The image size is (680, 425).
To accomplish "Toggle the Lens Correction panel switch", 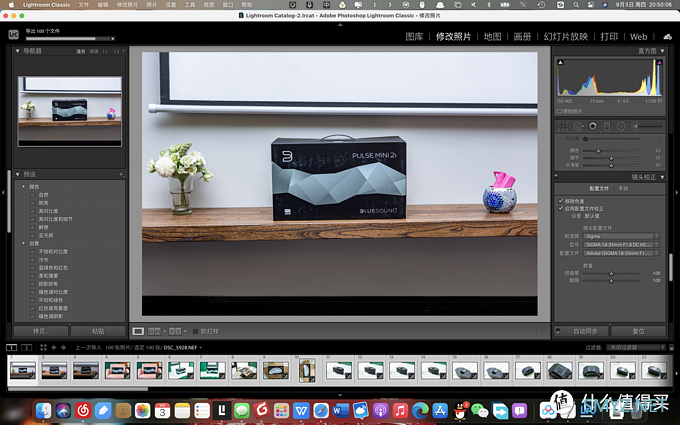I will tap(556, 177).
